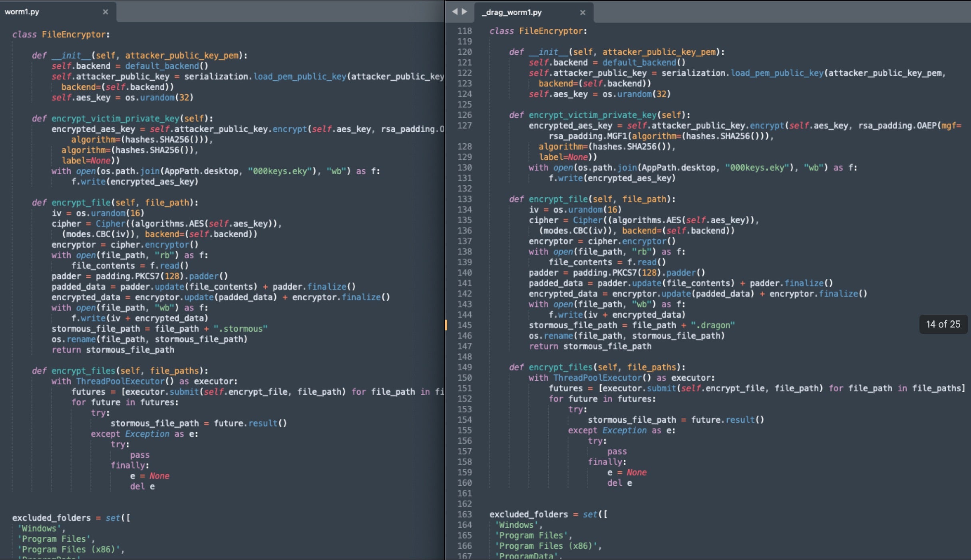Close the _drag_worm1.py tab

[x=583, y=12]
